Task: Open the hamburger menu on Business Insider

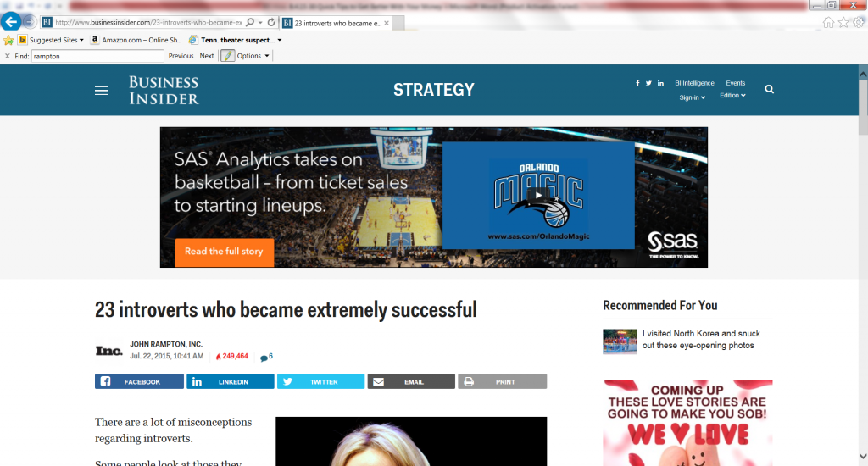Action: point(102,90)
